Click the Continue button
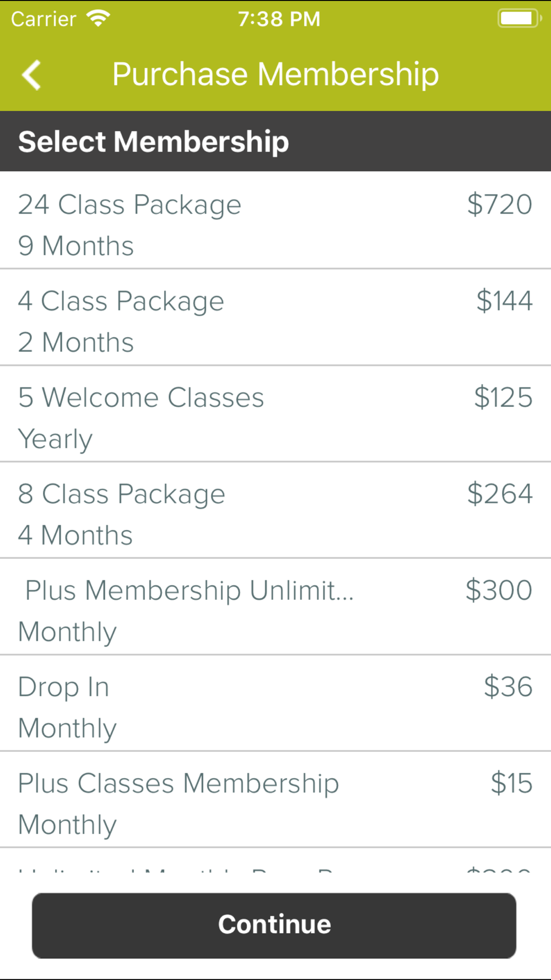This screenshot has width=551, height=980. pos(274,925)
